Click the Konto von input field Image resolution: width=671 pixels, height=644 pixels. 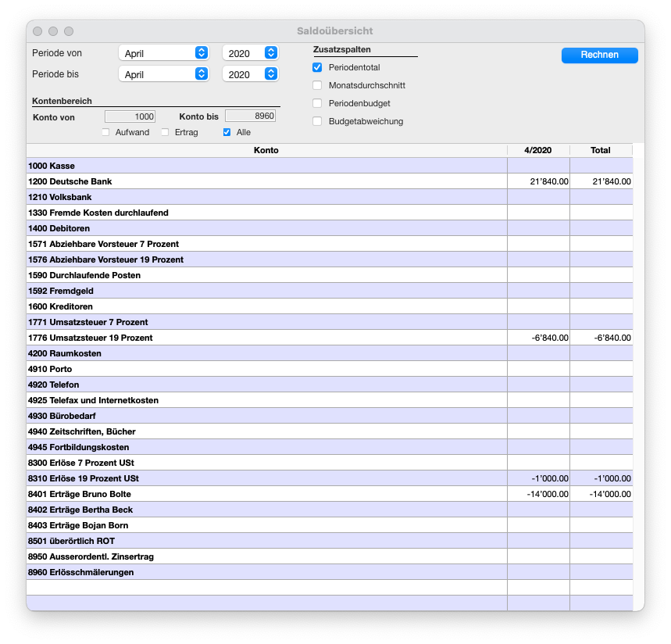[130, 116]
